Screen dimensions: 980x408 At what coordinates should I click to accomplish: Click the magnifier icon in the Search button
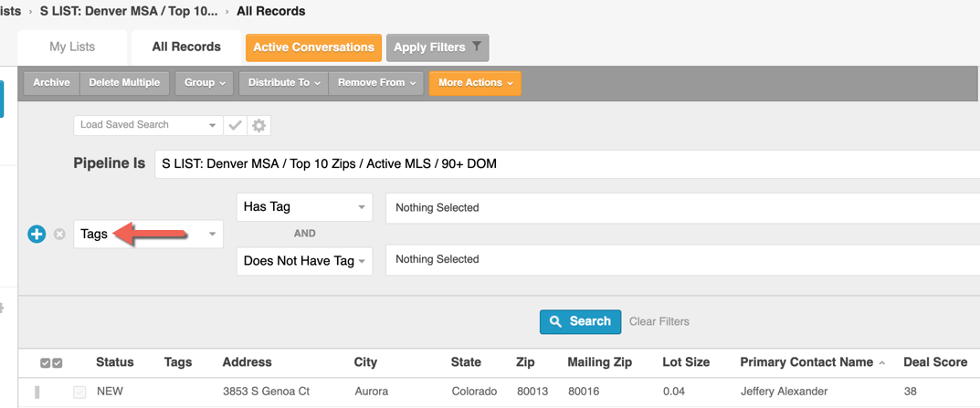[555, 321]
